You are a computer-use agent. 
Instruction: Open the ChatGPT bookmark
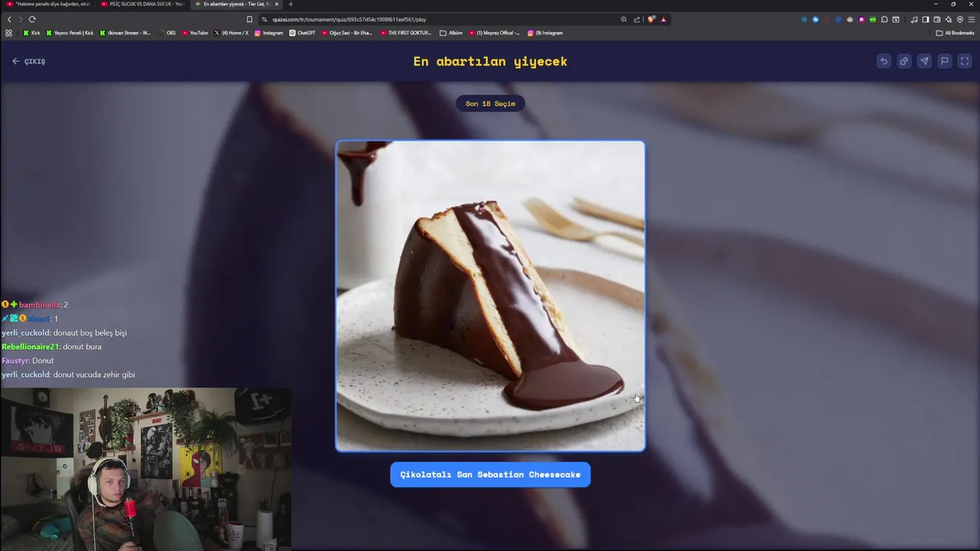(302, 33)
